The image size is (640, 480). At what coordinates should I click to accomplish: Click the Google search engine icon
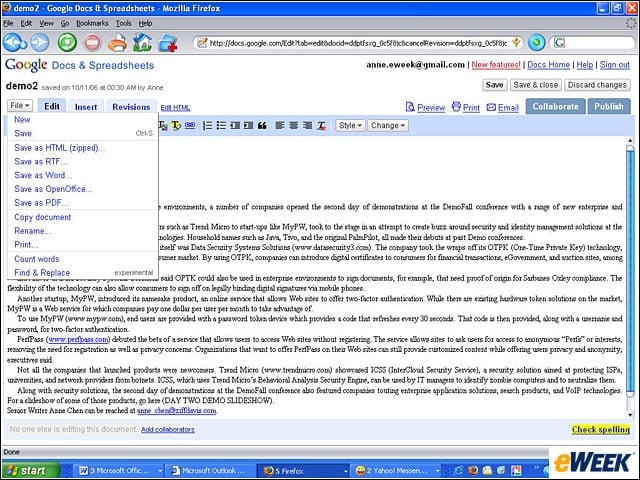pyautogui.click(x=559, y=42)
